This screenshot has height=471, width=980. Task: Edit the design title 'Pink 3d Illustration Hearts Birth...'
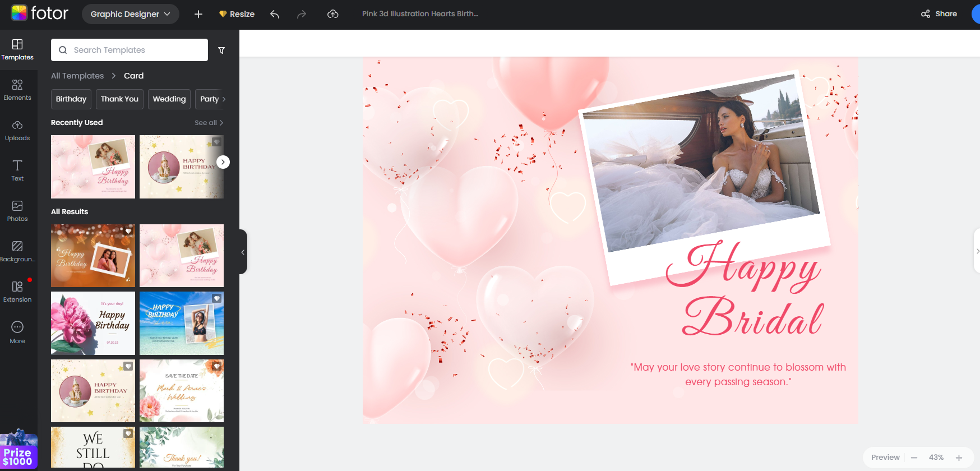[x=420, y=13]
